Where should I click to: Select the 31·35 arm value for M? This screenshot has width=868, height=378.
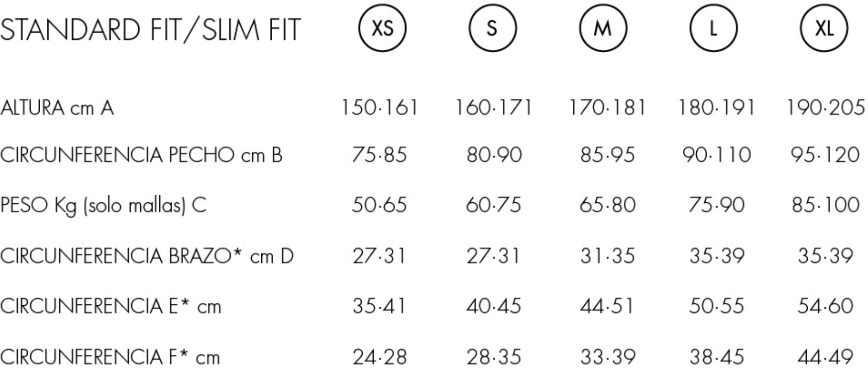pos(608,256)
